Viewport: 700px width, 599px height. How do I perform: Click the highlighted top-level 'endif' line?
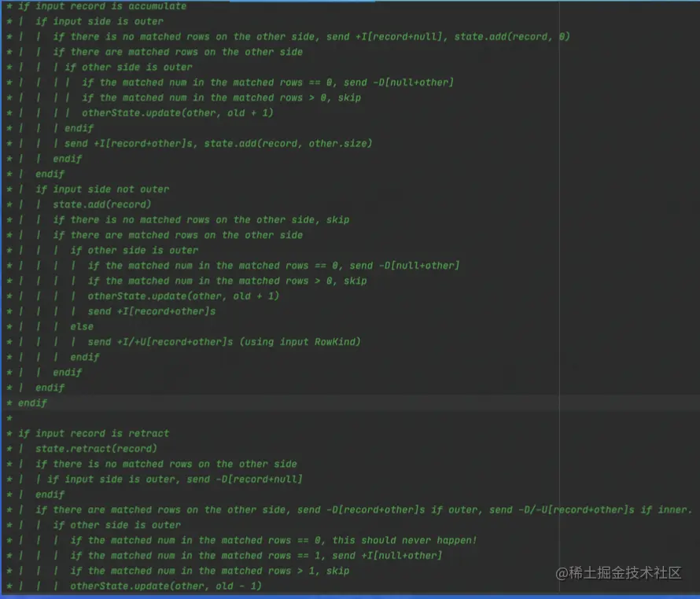[32, 403]
